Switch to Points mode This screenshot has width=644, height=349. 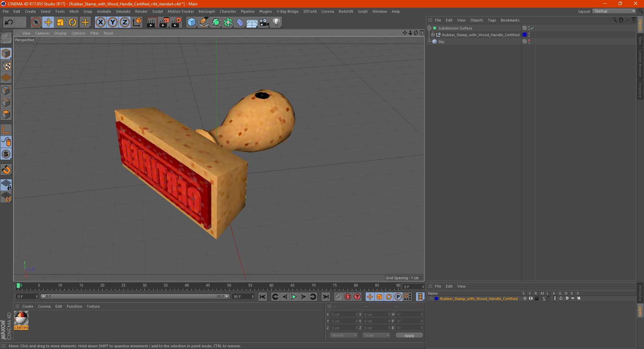tap(6, 90)
